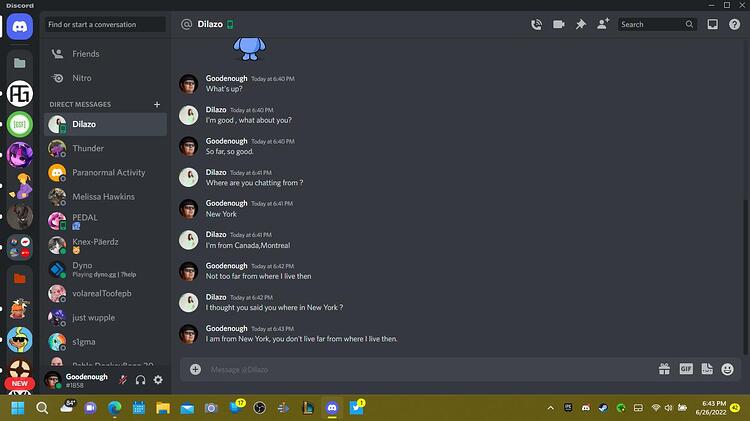The height and width of the screenshot is (421, 750).
Task: Open the sunglasses duck server icon
Action: coord(20,340)
